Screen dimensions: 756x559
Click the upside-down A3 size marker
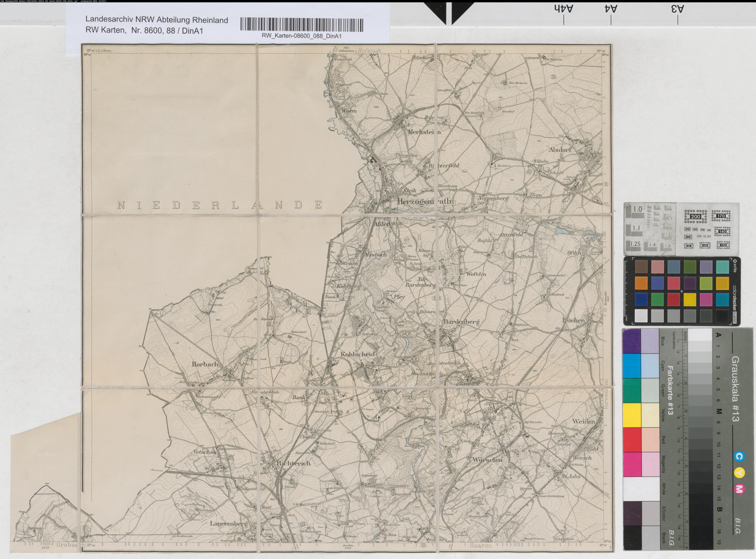(x=677, y=9)
